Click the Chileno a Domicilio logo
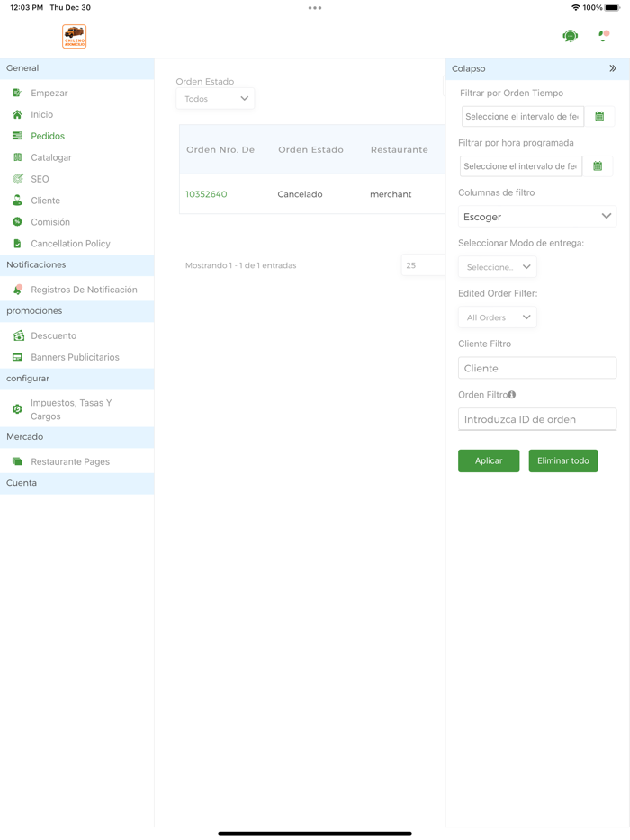The image size is (630, 840). (74, 37)
